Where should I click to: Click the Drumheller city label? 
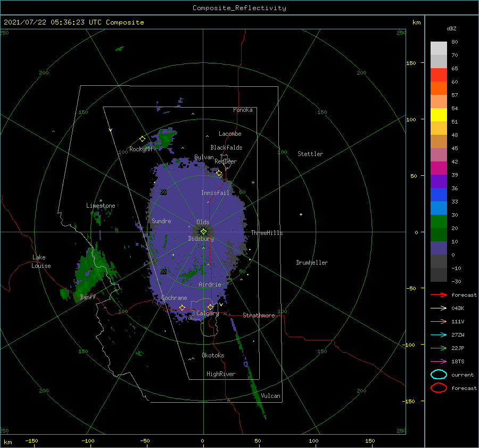tap(312, 263)
